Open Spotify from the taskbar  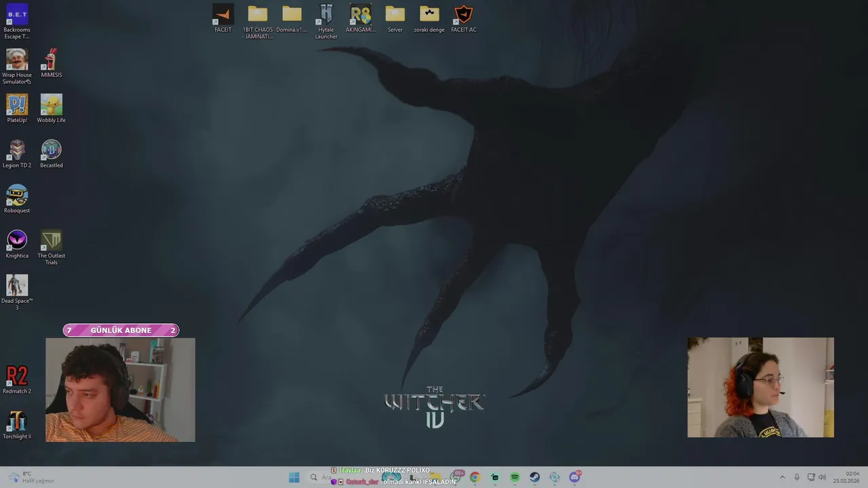[x=515, y=477]
